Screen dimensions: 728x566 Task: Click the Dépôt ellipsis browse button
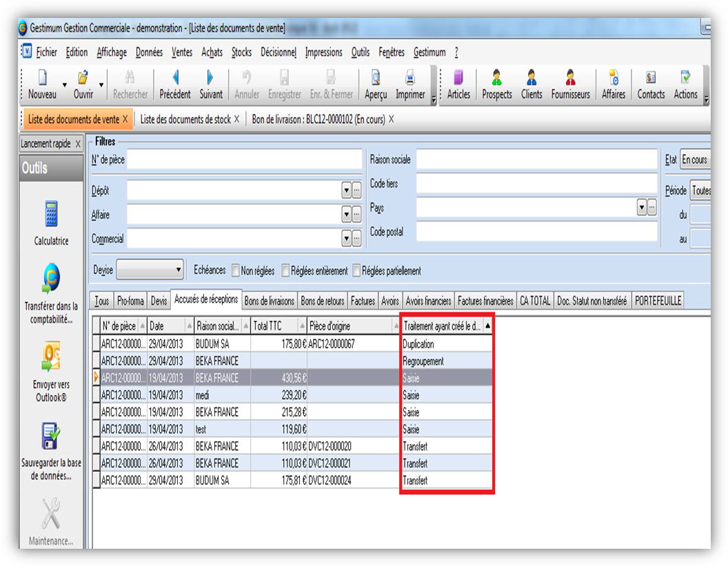356,190
